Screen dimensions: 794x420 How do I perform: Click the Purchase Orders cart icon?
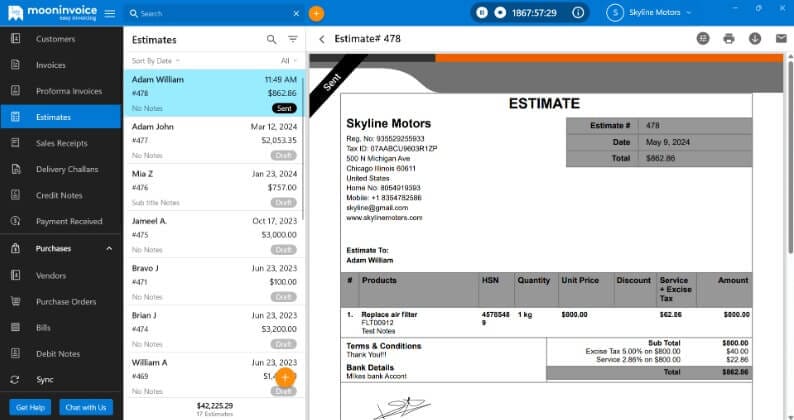tap(16, 301)
